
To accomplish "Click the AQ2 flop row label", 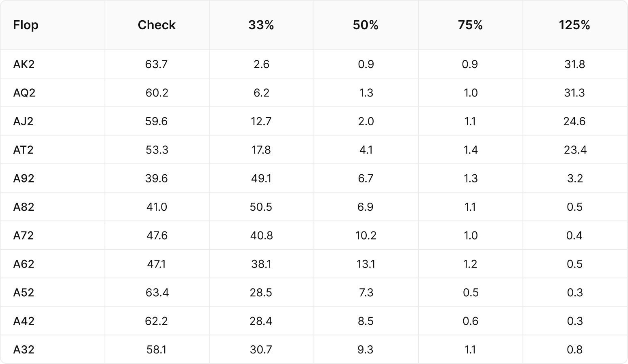I will (x=24, y=93).
